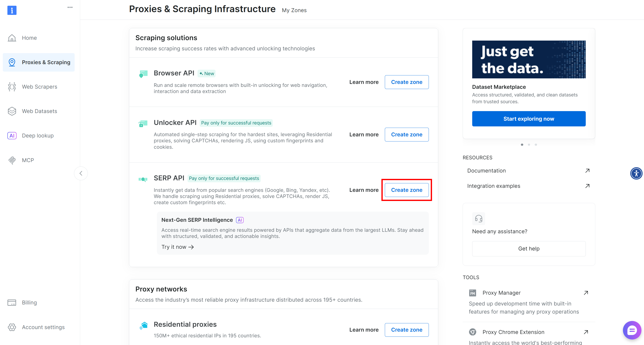Image resolution: width=644 pixels, height=345 pixels.
Task: Open Web Datasets via its stacked-layers icon
Action: [x=12, y=111]
